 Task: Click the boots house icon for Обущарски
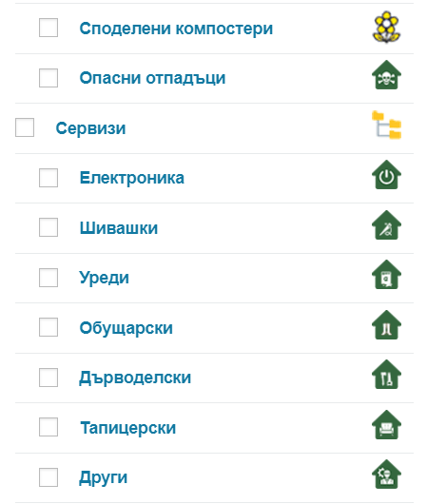pos(386,325)
